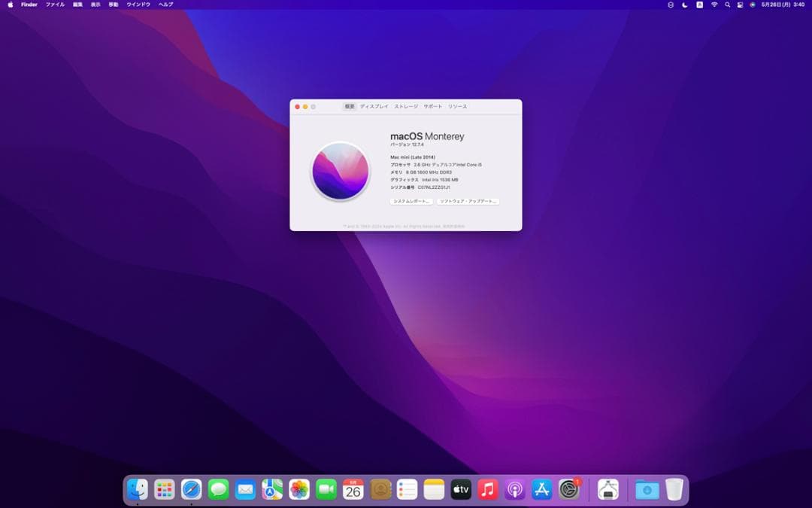
Task: Toggle Focus mode via the moon icon
Action: [x=684, y=5]
